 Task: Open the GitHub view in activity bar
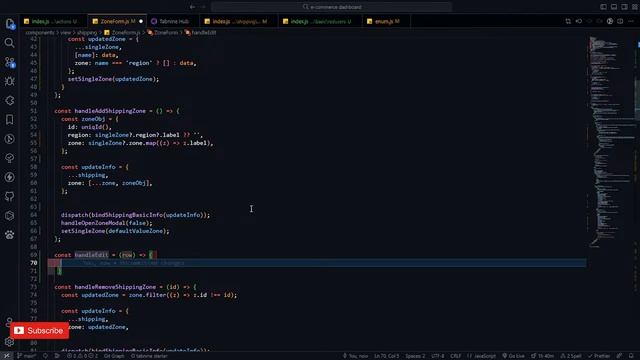(x=9, y=196)
